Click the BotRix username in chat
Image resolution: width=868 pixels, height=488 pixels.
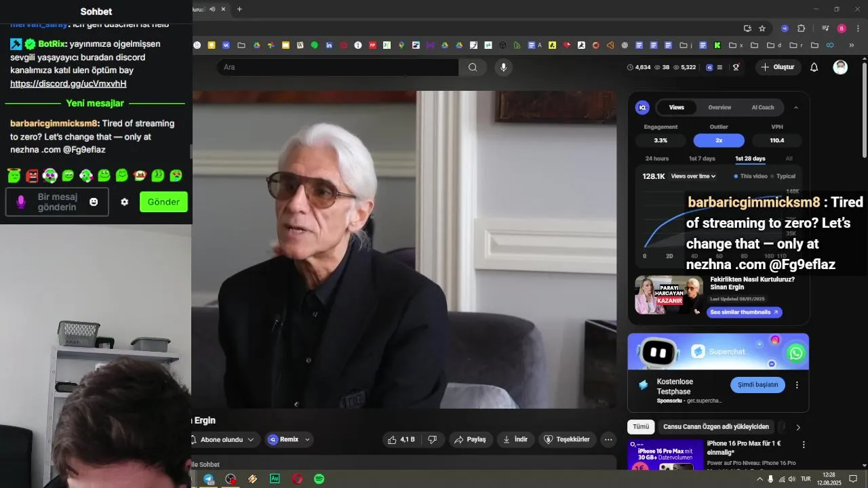pyautogui.click(x=52, y=44)
